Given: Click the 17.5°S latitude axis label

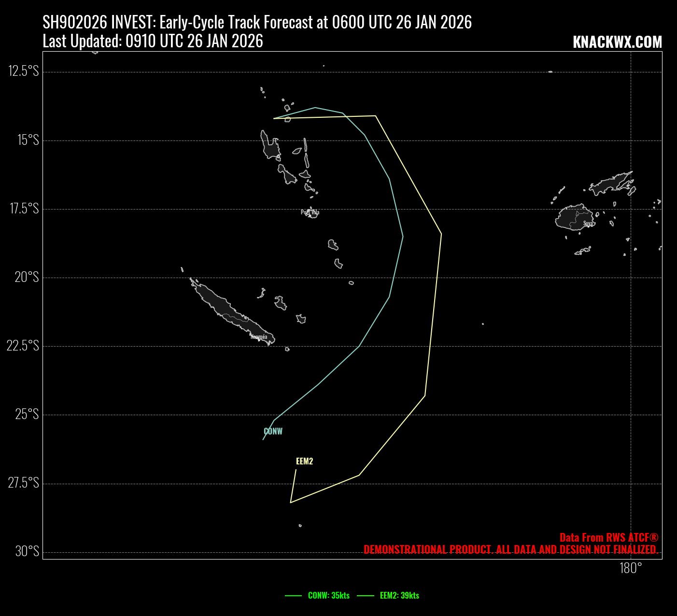Looking at the screenshot, I should click(23, 209).
